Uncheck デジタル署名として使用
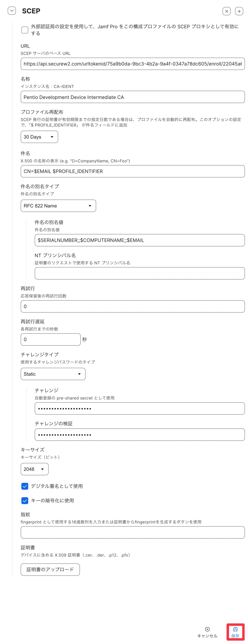 24,486
